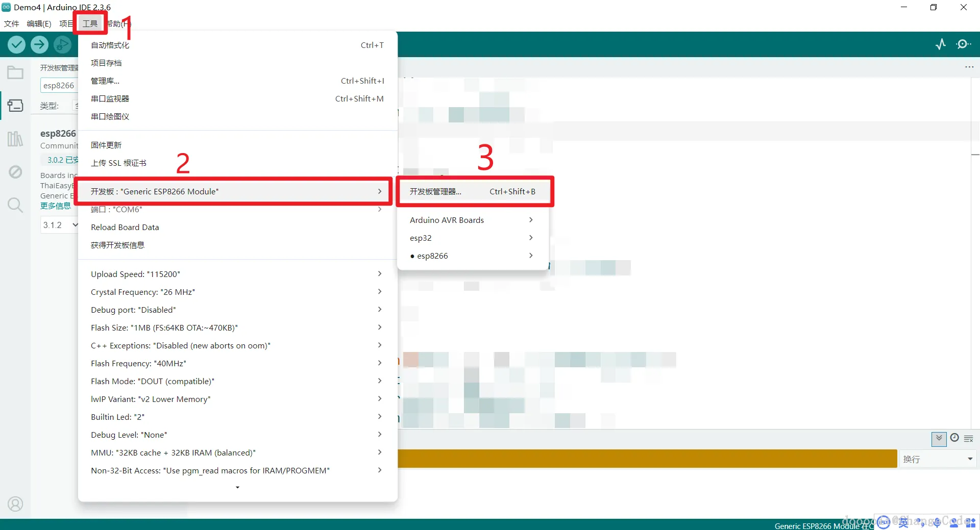Open the editor three-dots more menu

point(969,67)
